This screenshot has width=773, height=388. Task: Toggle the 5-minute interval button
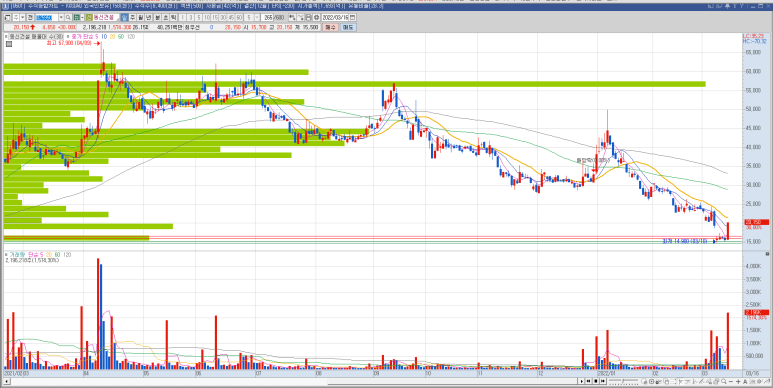point(199,17)
